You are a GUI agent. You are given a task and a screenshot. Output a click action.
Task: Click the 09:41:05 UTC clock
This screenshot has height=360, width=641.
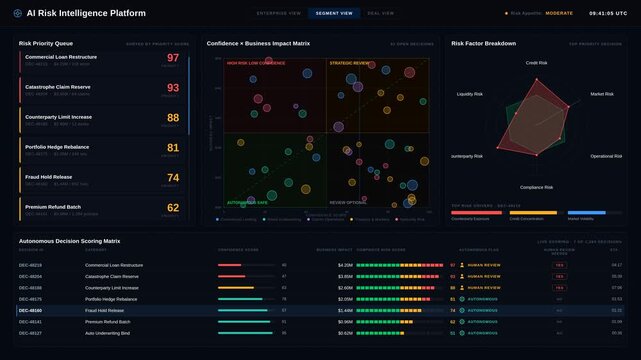pos(608,13)
